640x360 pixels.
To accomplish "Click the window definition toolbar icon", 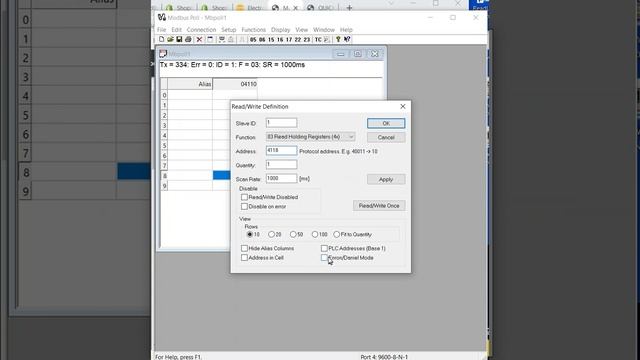I will (210, 40).
